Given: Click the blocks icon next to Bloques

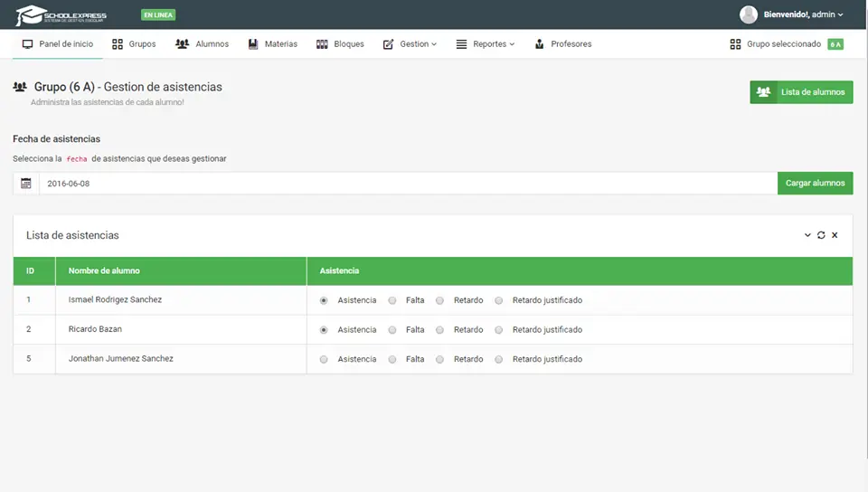Looking at the screenshot, I should pyautogui.click(x=322, y=44).
